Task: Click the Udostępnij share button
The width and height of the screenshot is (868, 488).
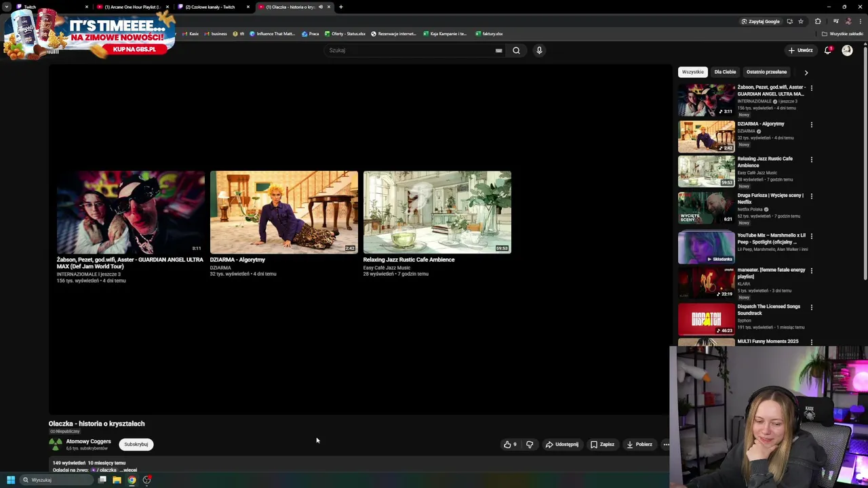Action: click(x=562, y=445)
